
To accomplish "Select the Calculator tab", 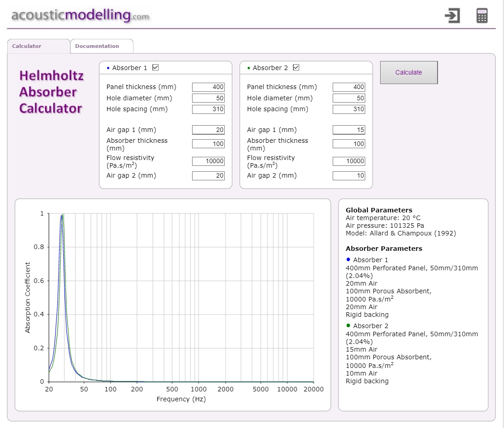I will tap(27, 46).
